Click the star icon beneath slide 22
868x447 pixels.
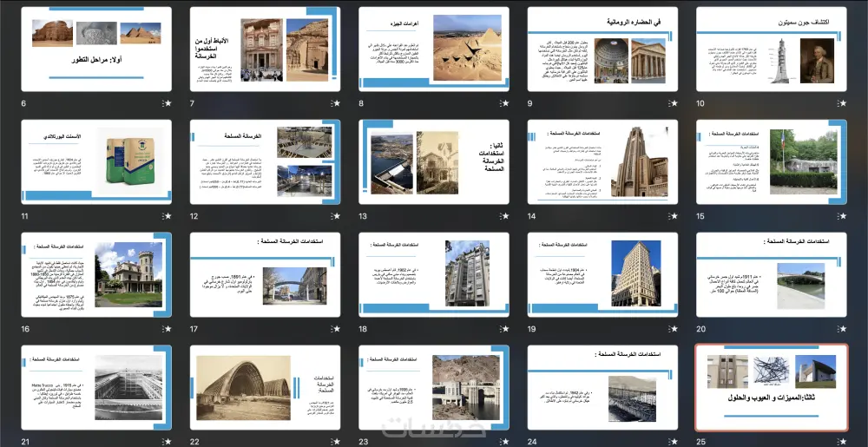coord(335,442)
